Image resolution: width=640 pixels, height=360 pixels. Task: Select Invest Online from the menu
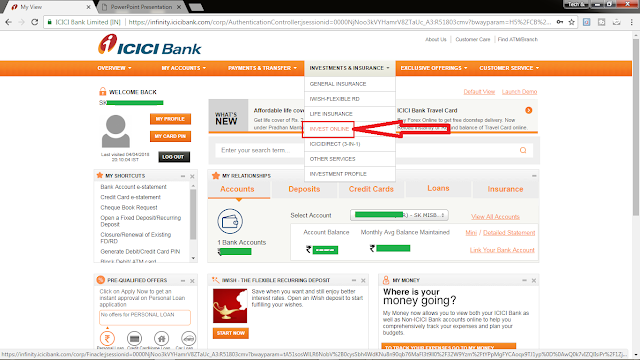pos(329,129)
